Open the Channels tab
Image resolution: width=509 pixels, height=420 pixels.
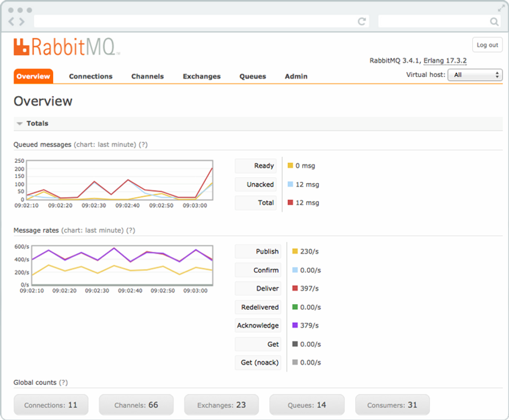click(x=148, y=76)
